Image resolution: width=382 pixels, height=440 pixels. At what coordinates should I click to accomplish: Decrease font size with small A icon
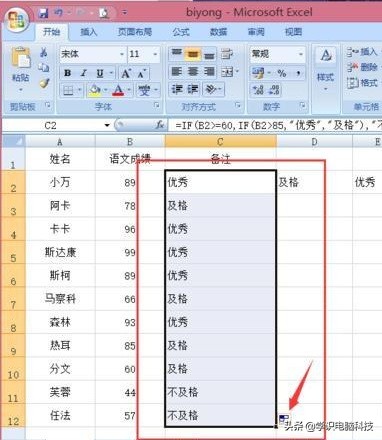(x=141, y=73)
